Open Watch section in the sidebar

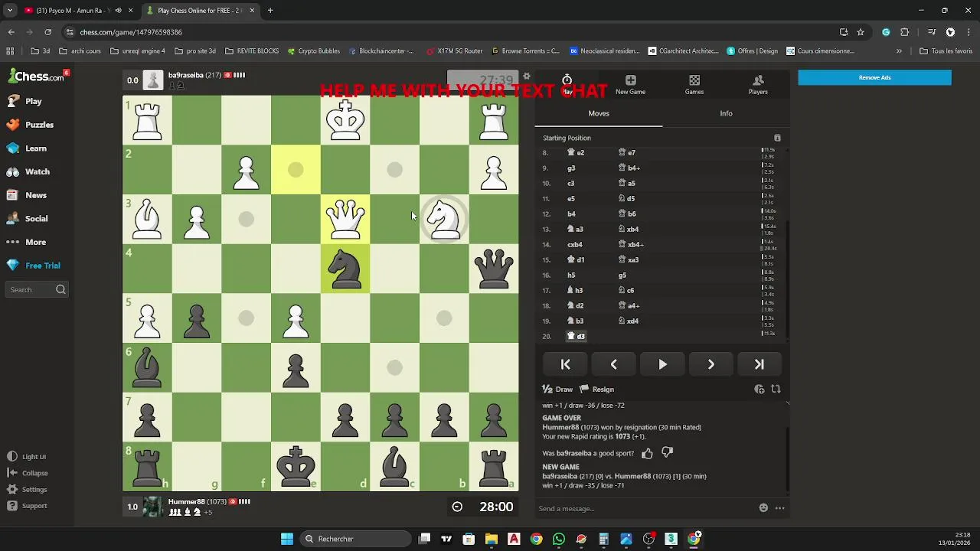click(28, 171)
